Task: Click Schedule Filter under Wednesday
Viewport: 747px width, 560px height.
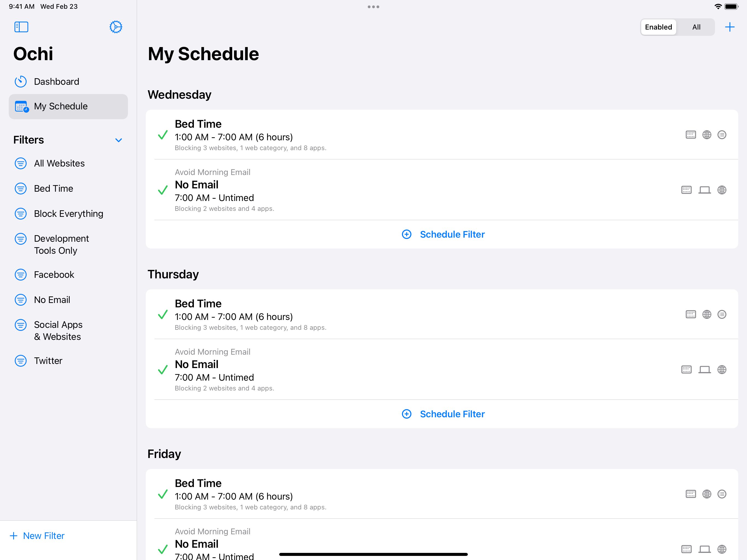Action: tap(443, 234)
